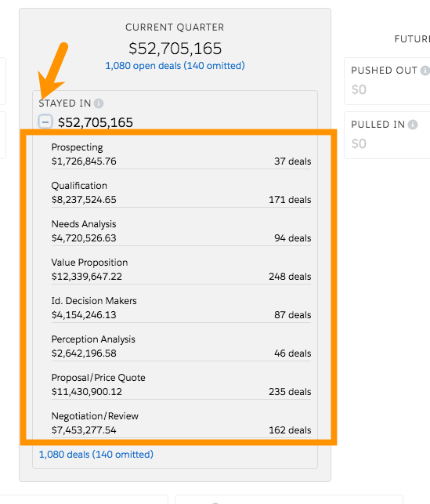The width and height of the screenshot is (430, 504).
Task: Click the Current Quarter total amount
Action: [175, 49]
